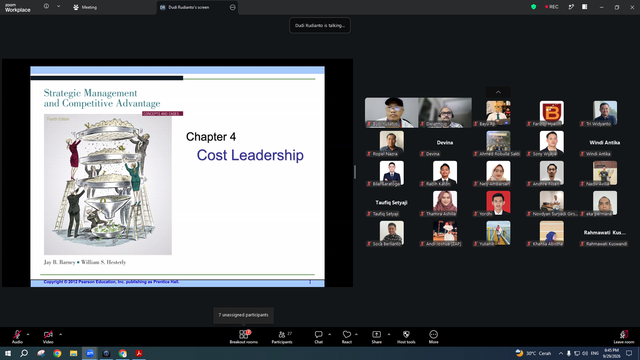Click the icon right of REC indicator
Image resolution: width=640 pixels, height=360 pixels.
click(x=571, y=7)
